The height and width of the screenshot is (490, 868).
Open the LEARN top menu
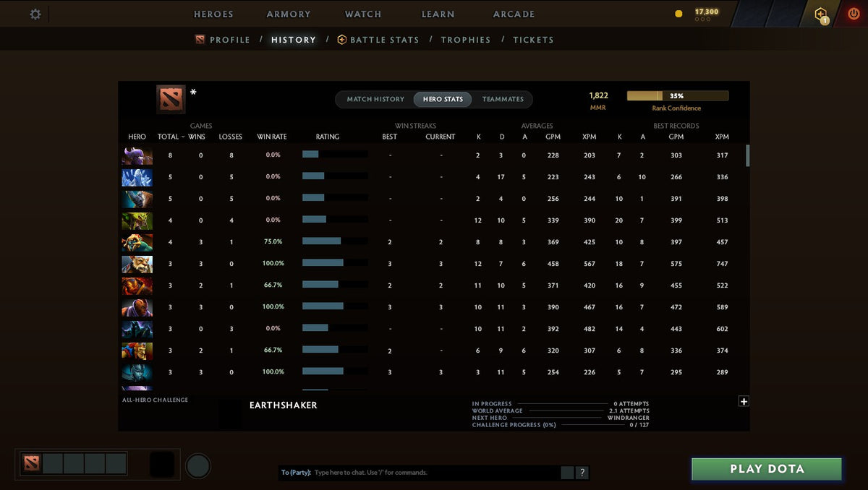coord(438,14)
